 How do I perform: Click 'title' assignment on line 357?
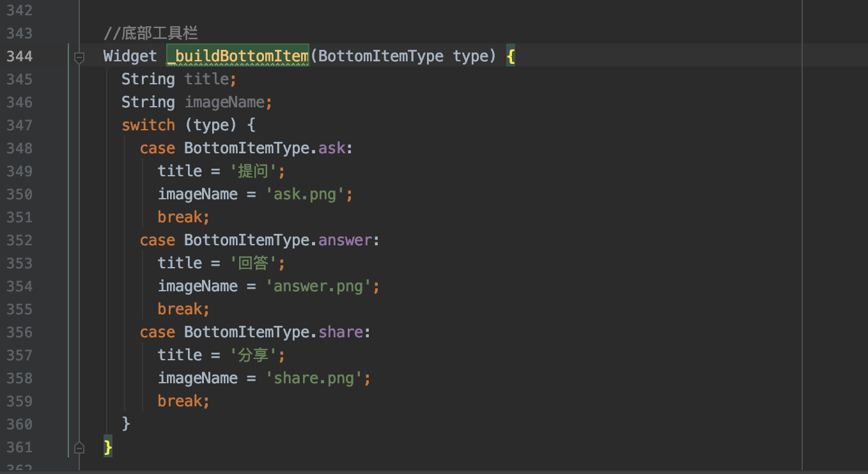tap(180, 355)
